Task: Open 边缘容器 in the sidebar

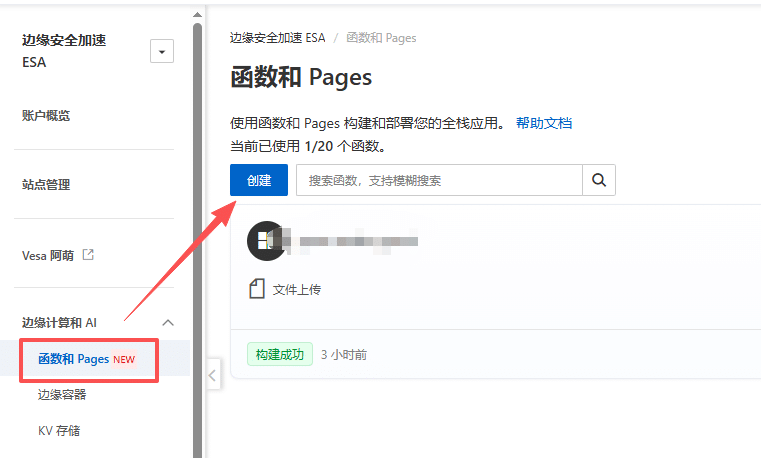Action: (62, 394)
